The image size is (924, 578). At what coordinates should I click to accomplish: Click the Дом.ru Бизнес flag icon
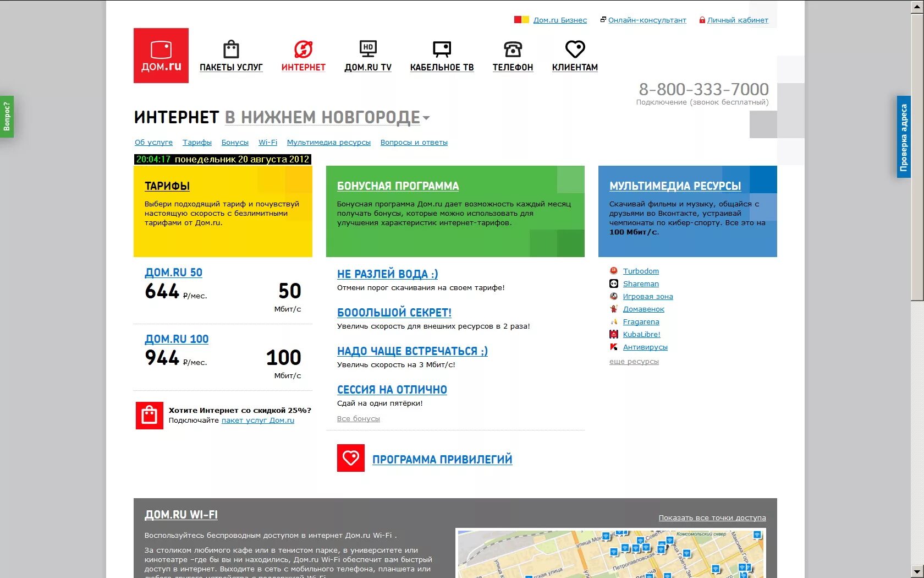[x=521, y=20]
